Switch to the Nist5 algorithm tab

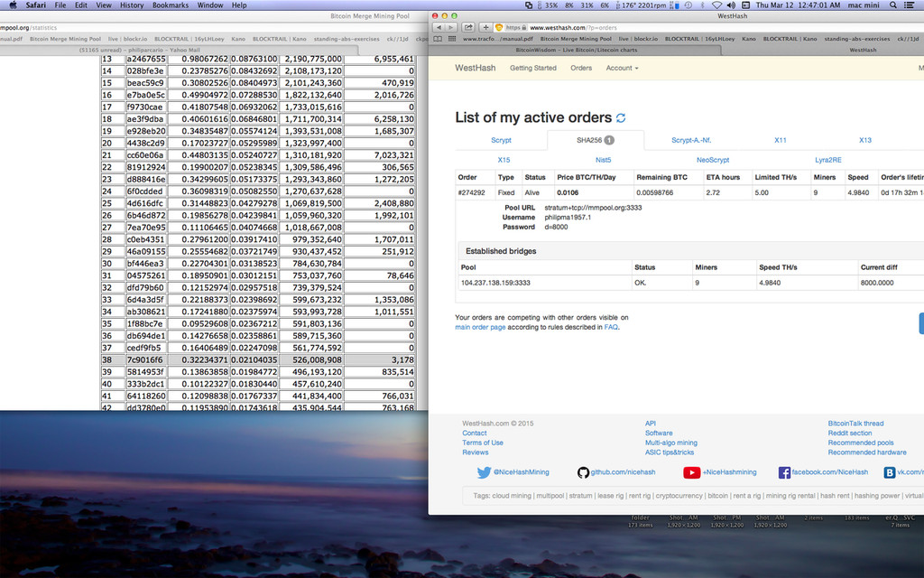tap(604, 160)
